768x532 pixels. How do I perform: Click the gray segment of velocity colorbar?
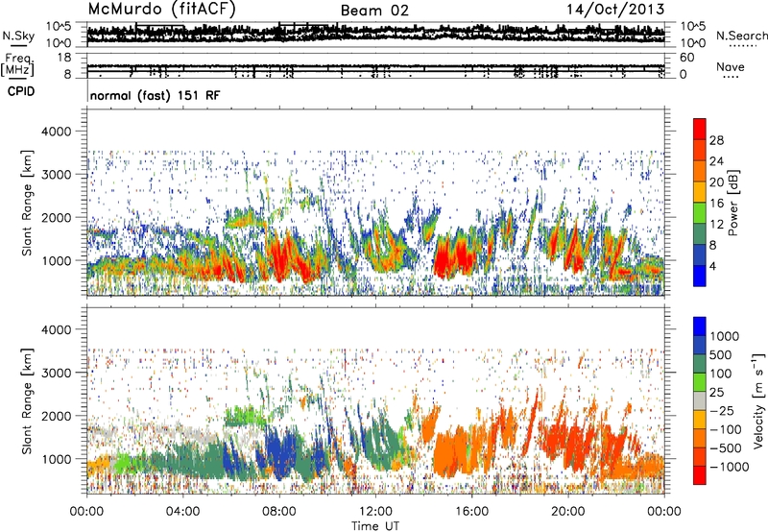tap(700, 401)
